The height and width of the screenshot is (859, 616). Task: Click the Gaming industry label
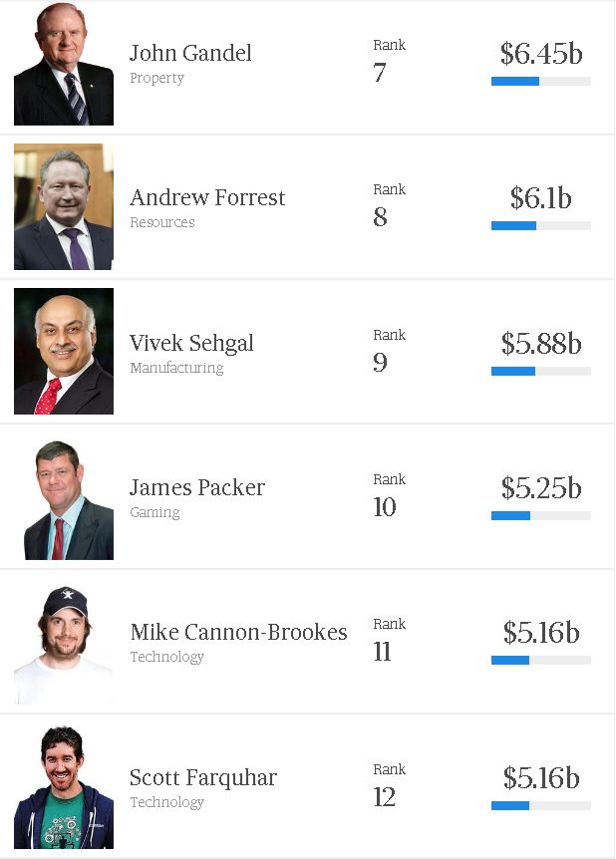[x=154, y=513]
